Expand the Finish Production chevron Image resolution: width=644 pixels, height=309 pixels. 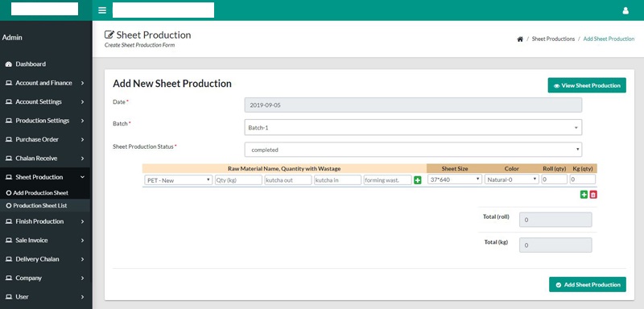click(83, 221)
